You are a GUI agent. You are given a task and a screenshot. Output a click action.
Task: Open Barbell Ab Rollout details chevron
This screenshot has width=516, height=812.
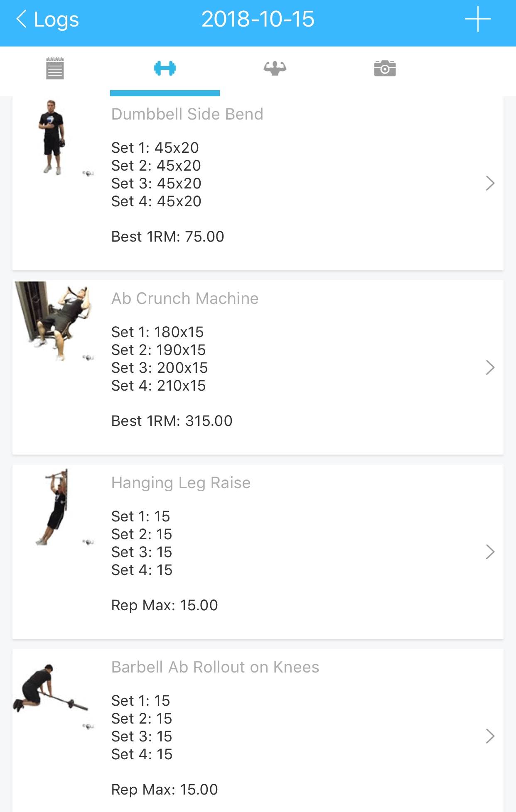pos(490,736)
